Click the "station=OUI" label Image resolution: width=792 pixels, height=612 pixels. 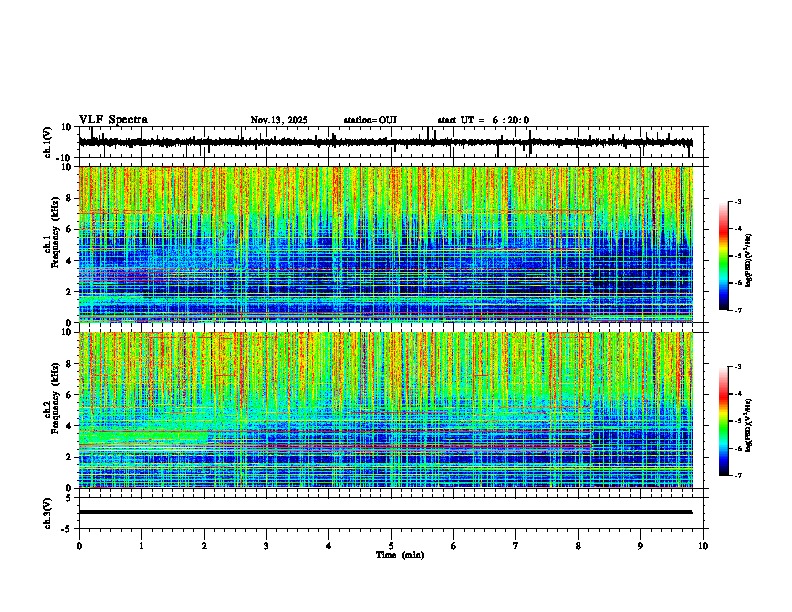pyautogui.click(x=370, y=120)
